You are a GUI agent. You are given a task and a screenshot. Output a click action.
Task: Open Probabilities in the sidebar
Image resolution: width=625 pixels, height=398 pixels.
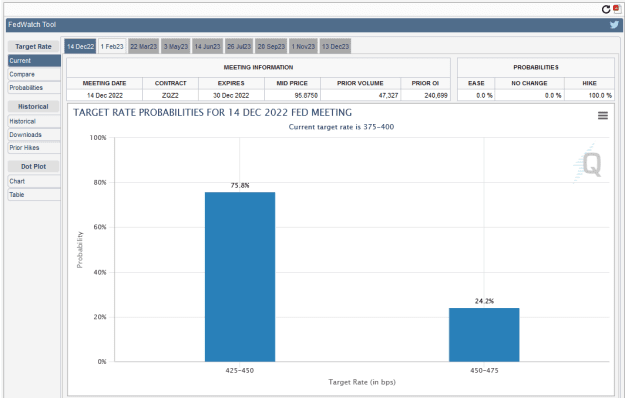coord(34,87)
